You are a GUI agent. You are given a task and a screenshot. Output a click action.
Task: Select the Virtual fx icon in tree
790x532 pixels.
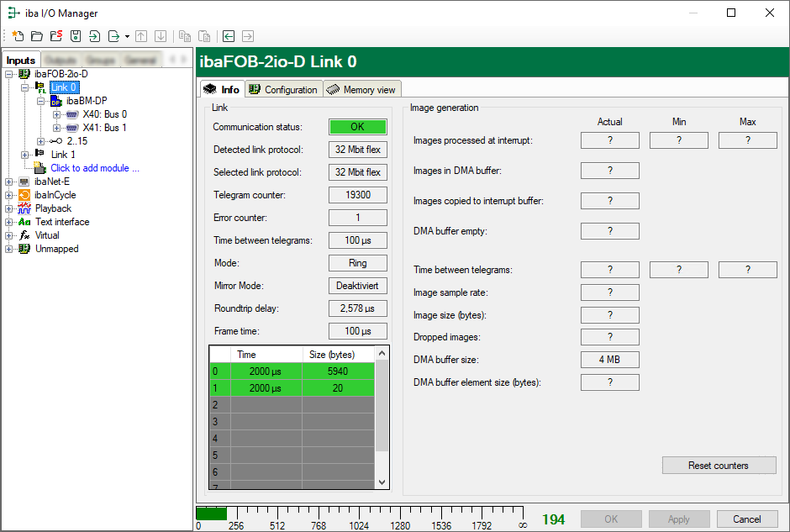point(24,235)
